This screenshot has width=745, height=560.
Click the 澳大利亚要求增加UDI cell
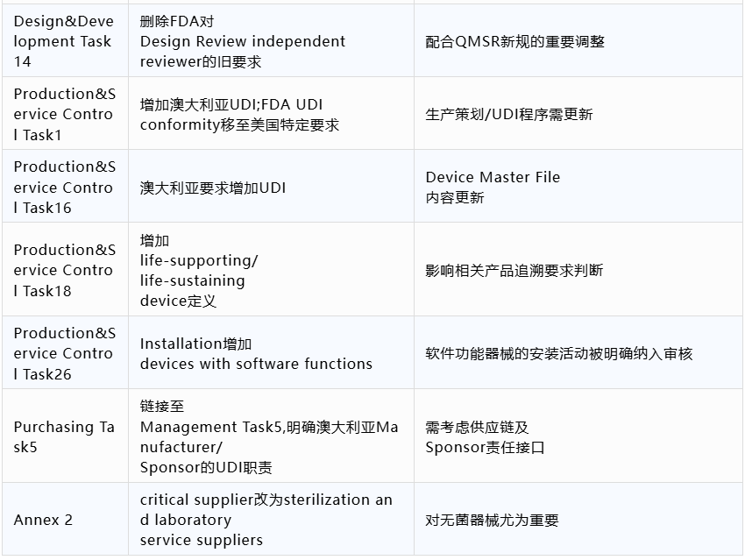click(x=272, y=186)
